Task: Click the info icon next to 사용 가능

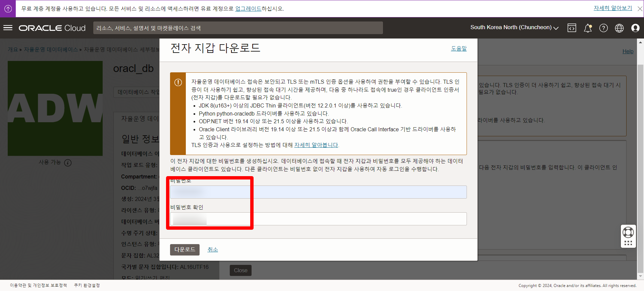Action: pyautogui.click(x=68, y=163)
